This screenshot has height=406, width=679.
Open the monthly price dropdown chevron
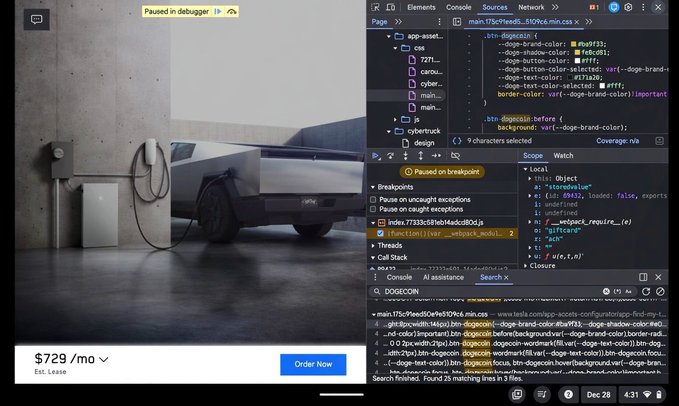tap(103, 359)
